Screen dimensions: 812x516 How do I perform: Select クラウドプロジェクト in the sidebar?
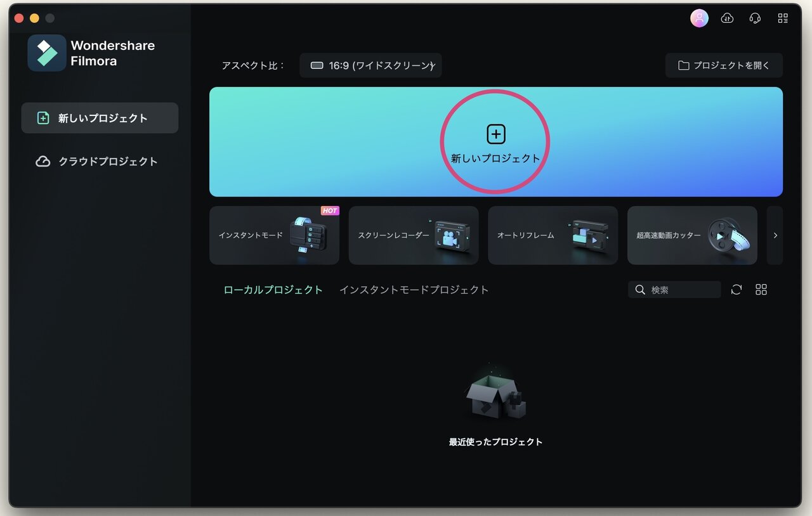point(100,161)
